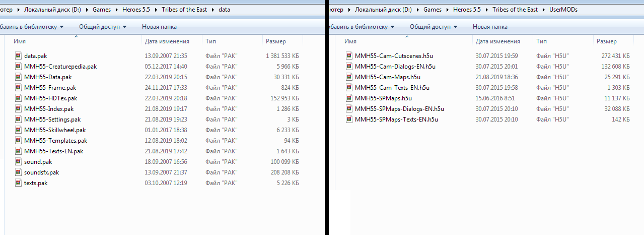Image resolution: width=644 pixels, height=235 pixels.
Task: Click MMH55-SPMaps-Dialogs-EN.h5u file icon
Action: [x=349, y=109]
